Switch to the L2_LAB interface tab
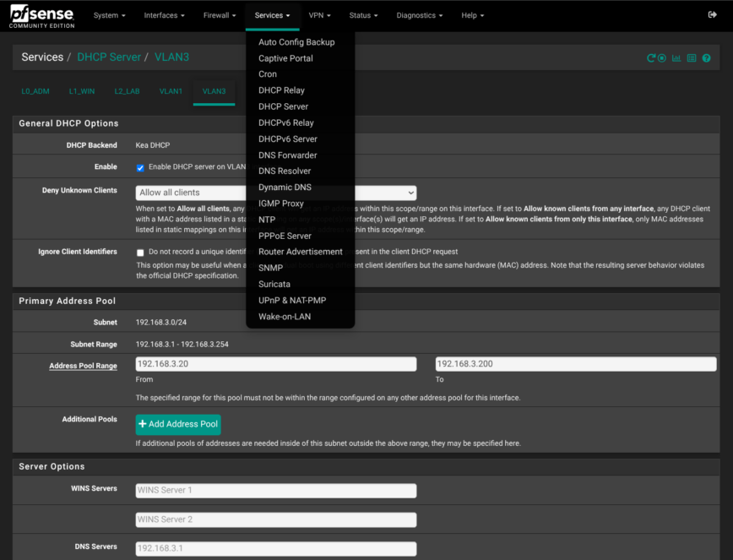This screenshot has height=560, width=733. tap(128, 91)
